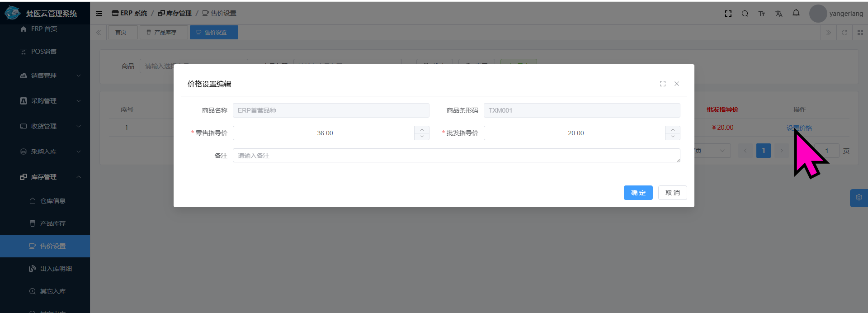The image size is (868, 313).
Task: Toggle fullscreen mode icon in header
Action: (x=728, y=14)
